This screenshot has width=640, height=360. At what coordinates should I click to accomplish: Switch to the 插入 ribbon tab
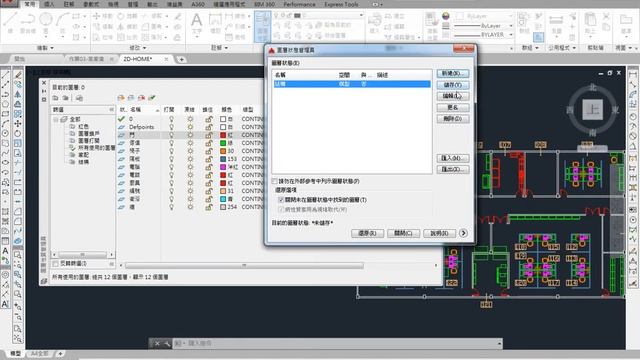coord(49,4)
